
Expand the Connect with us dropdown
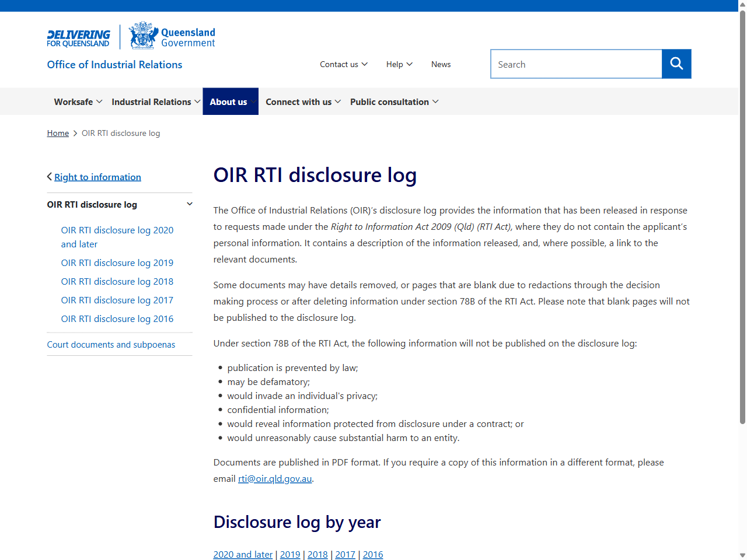click(x=302, y=101)
